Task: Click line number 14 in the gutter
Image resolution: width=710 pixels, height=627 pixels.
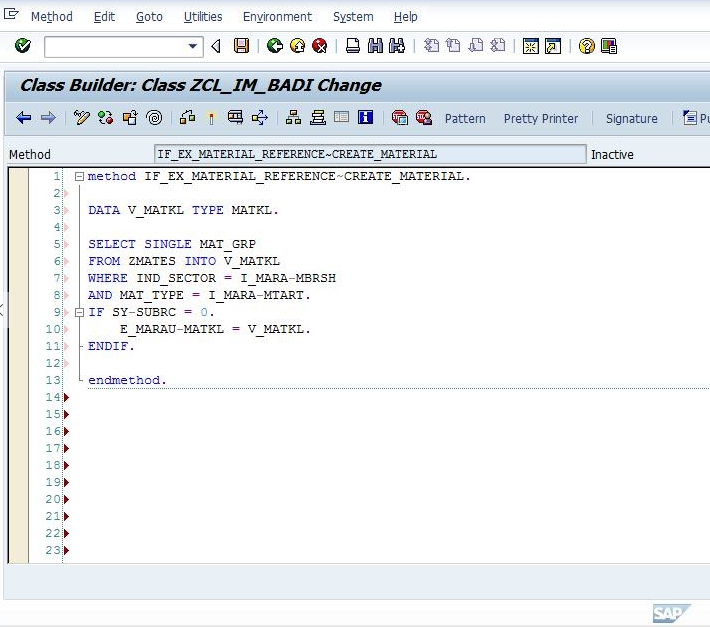Action: point(53,397)
